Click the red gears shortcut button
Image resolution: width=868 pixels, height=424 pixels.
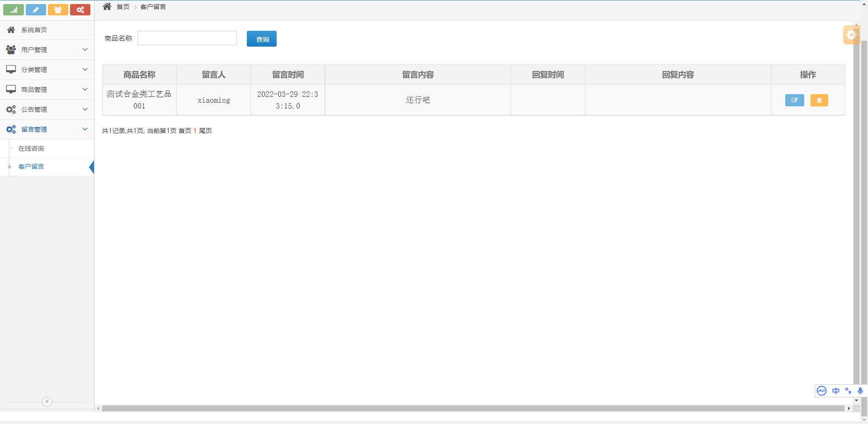tap(80, 10)
